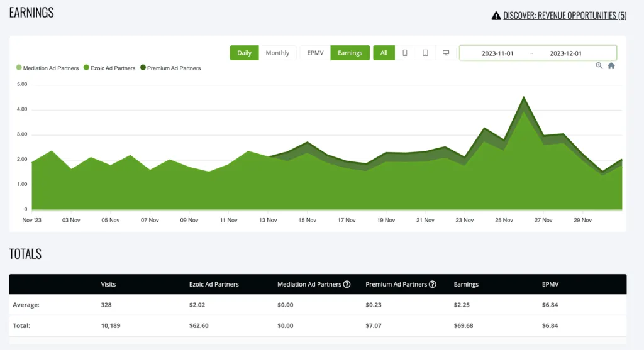644x350 pixels.
Task: Filter by mobile phone device icon
Action: coord(404,53)
